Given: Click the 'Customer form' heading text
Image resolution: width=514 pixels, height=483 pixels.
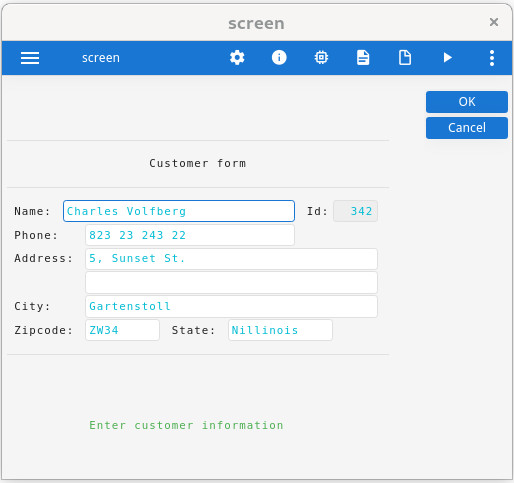Looking at the screenshot, I should click(198, 163).
